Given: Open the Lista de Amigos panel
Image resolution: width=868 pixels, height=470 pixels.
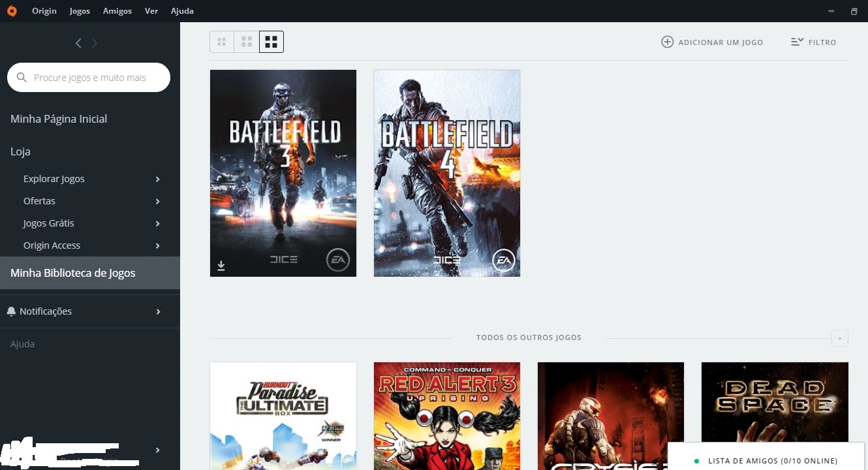Looking at the screenshot, I should 771,461.
